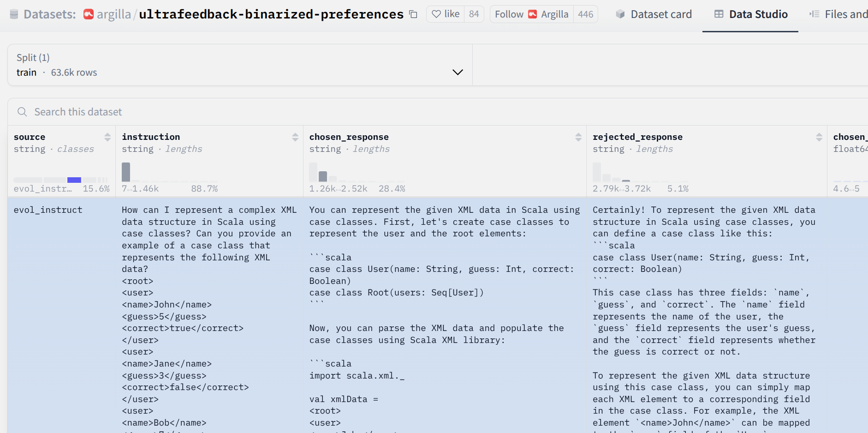868x433 pixels.
Task: Click the Datasets stack icon
Action: pyautogui.click(x=14, y=14)
